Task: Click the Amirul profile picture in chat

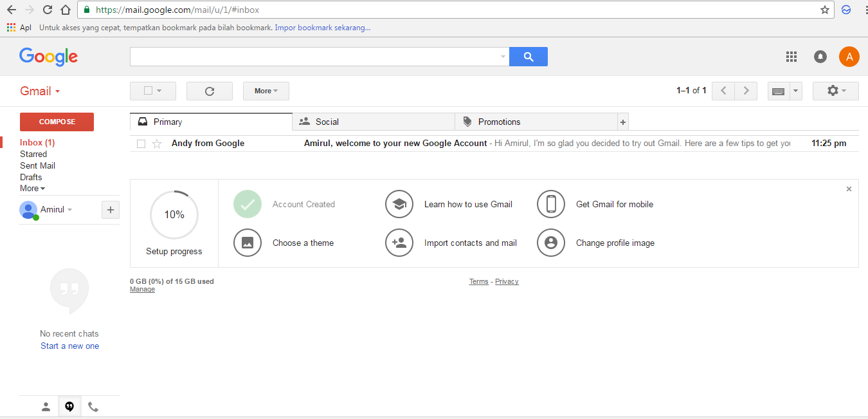Action: click(x=28, y=210)
